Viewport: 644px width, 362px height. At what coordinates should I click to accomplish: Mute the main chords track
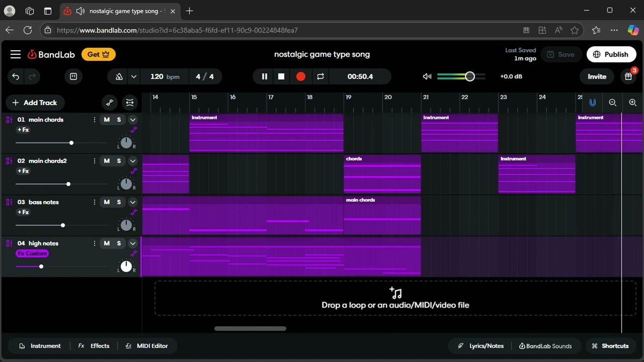tap(107, 120)
